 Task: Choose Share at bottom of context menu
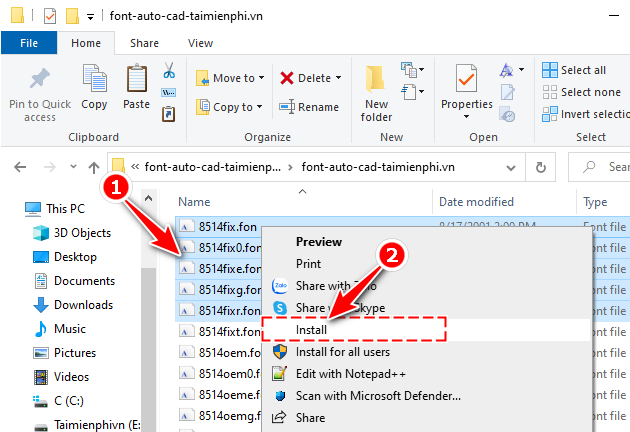(x=310, y=418)
